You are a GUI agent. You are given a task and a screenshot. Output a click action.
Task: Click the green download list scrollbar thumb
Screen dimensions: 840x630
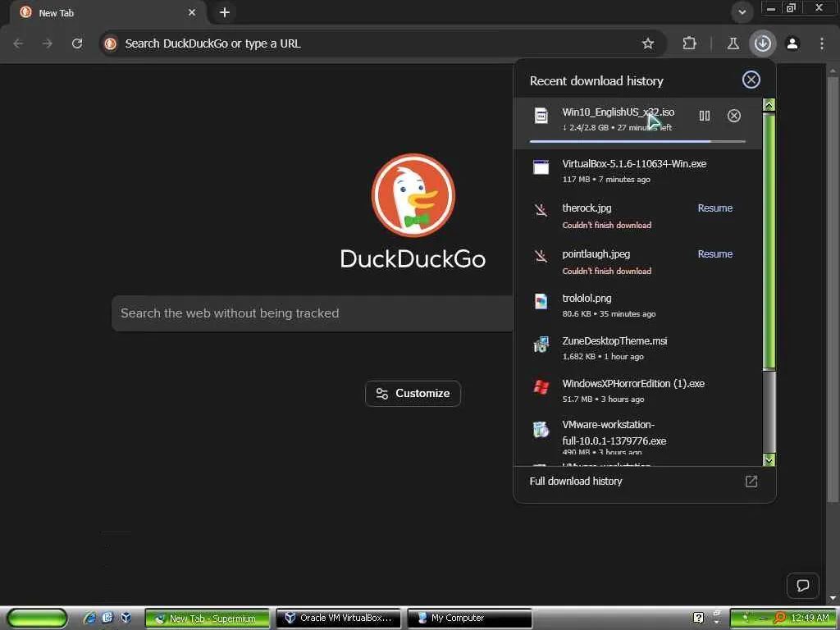(x=769, y=240)
